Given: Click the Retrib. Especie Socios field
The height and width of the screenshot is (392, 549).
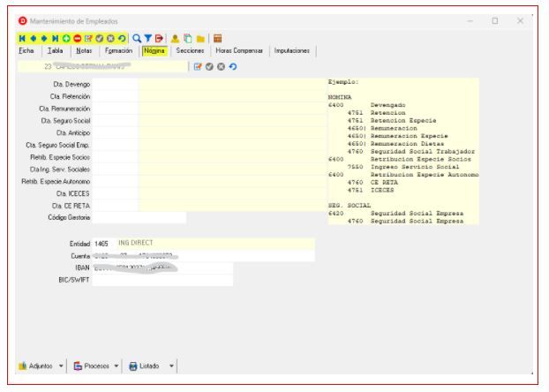Looking at the screenshot, I should [116, 157].
